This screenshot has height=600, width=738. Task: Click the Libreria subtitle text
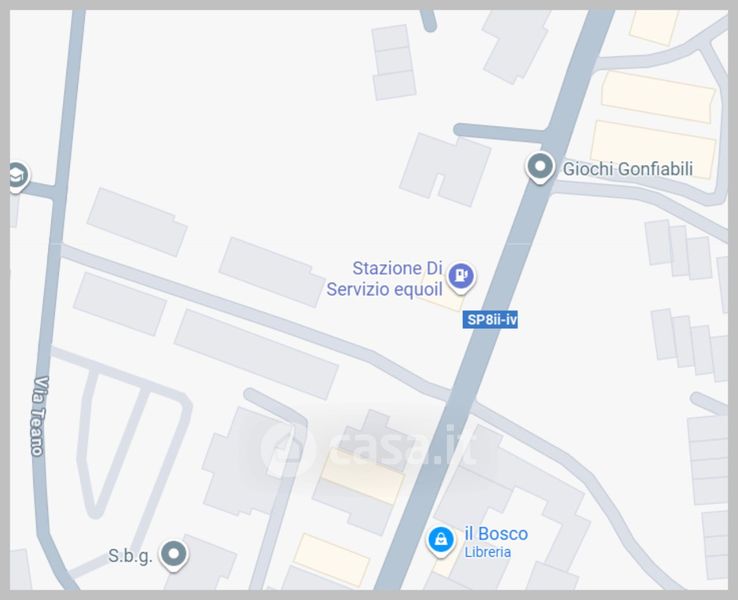coord(488,552)
